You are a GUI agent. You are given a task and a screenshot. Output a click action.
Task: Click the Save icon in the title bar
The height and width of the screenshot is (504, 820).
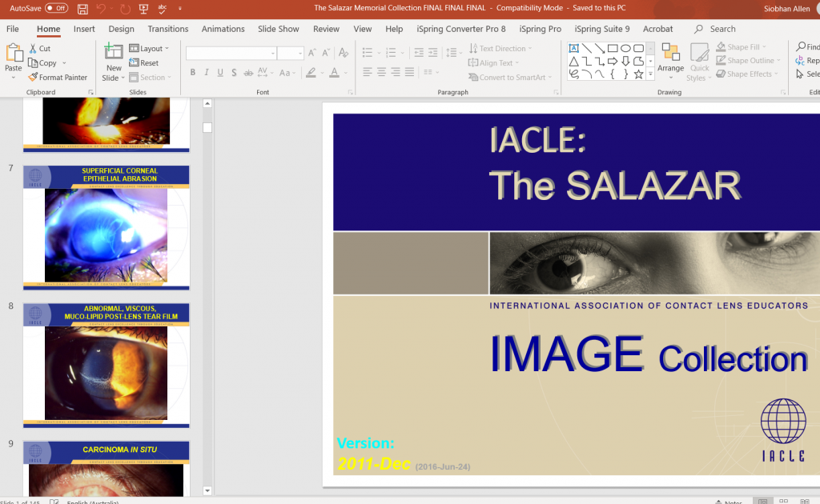(x=82, y=8)
